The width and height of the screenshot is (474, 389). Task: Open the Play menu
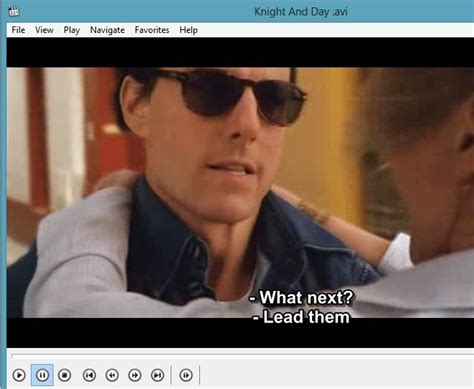tap(72, 30)
